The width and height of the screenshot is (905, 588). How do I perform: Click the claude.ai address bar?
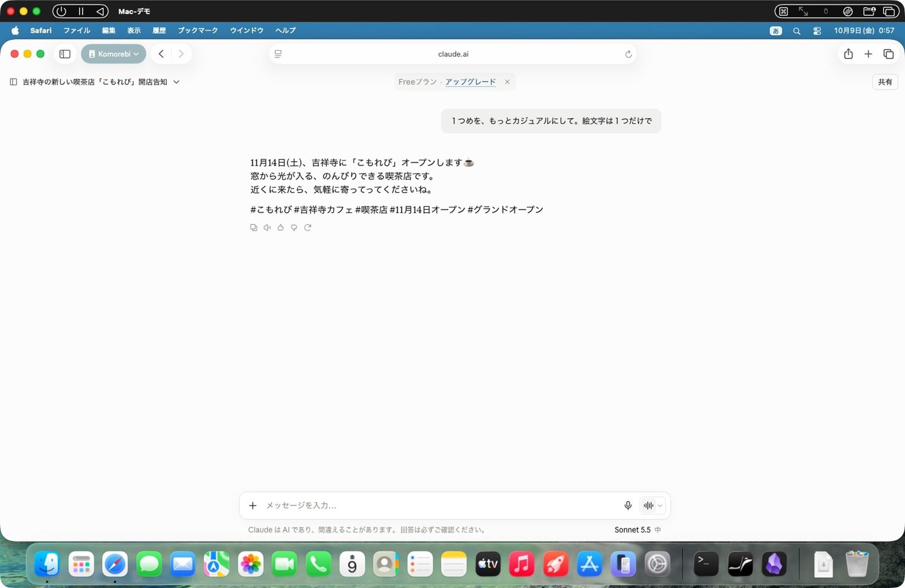click(453, 54)
